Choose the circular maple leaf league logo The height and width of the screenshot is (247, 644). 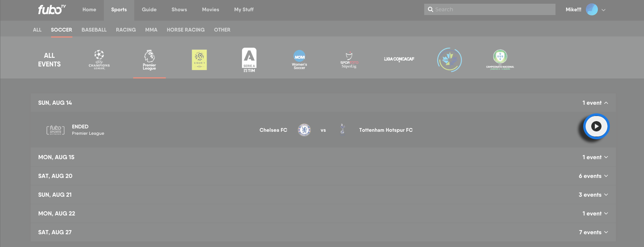[x=449, y=60]
